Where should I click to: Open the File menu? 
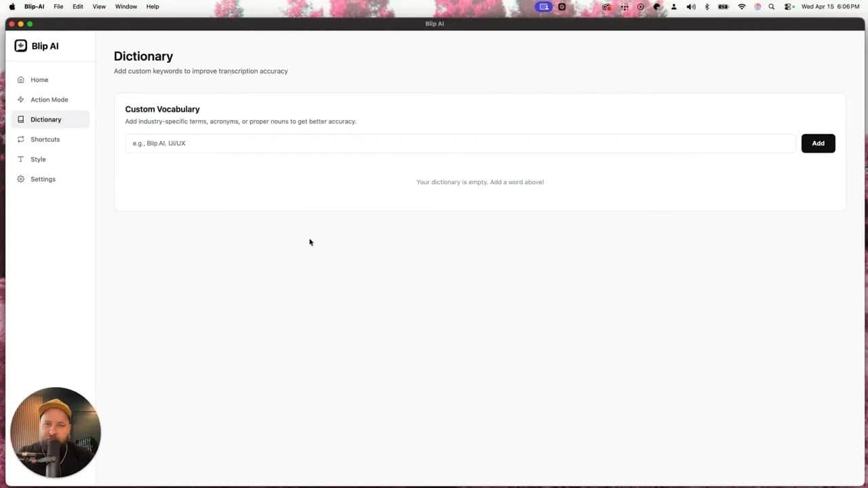58,7
